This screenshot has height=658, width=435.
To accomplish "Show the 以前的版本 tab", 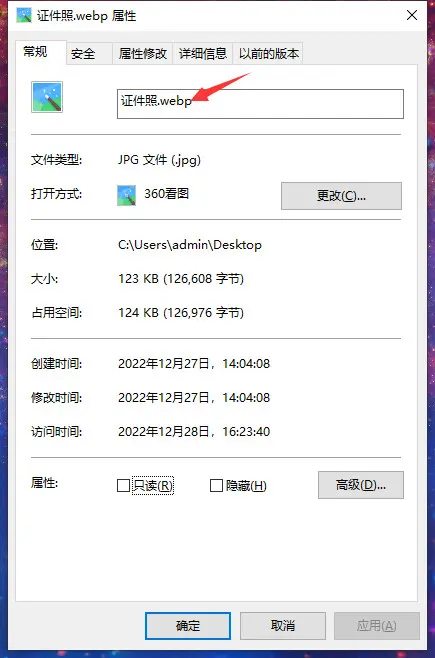I will point(268,54).
